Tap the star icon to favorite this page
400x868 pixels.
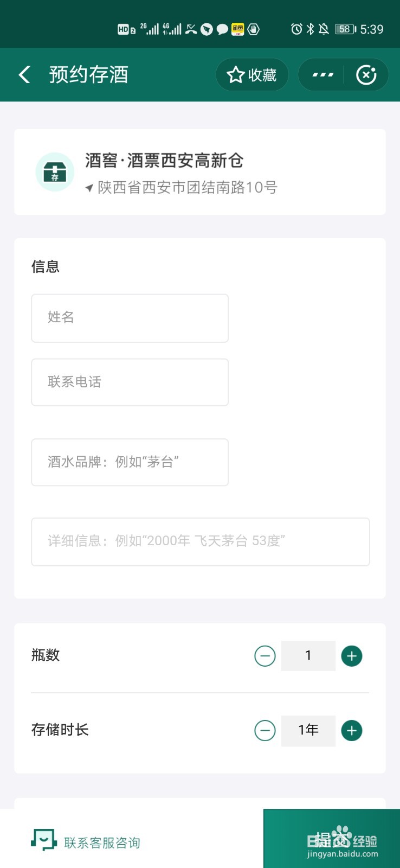(x=235, y=75)
